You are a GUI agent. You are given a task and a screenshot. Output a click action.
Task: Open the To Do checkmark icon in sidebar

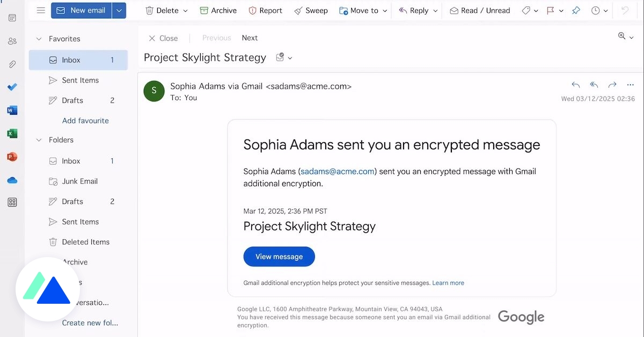point(12,87)
